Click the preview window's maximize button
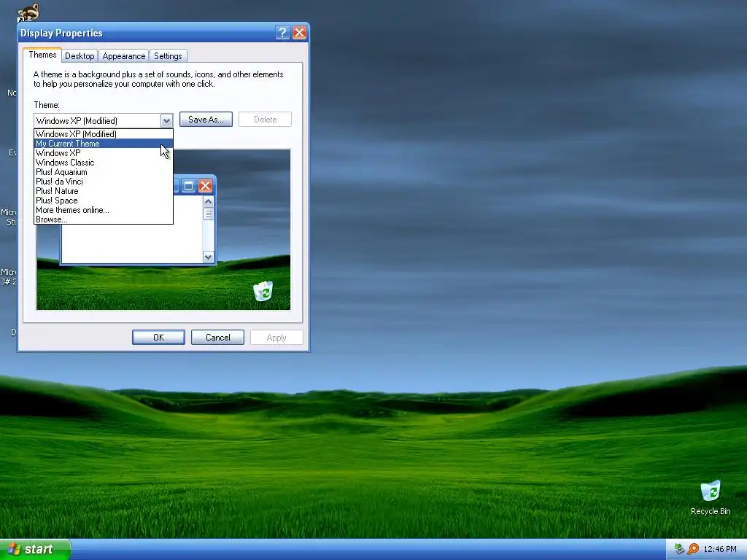This screenshot has width=747, height=560. click(189, 186)
